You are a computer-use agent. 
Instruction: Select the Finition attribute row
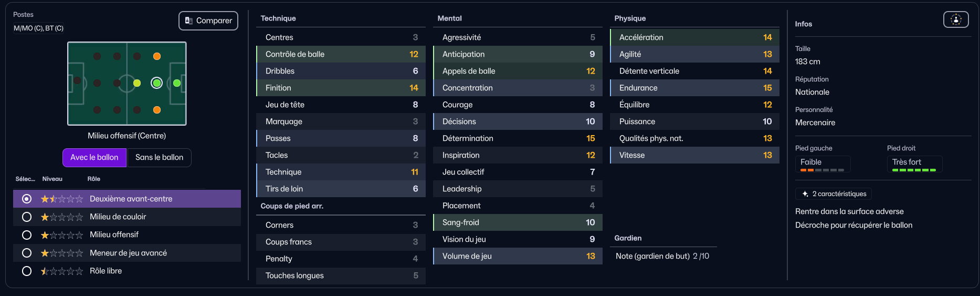(x=341, y=88)
